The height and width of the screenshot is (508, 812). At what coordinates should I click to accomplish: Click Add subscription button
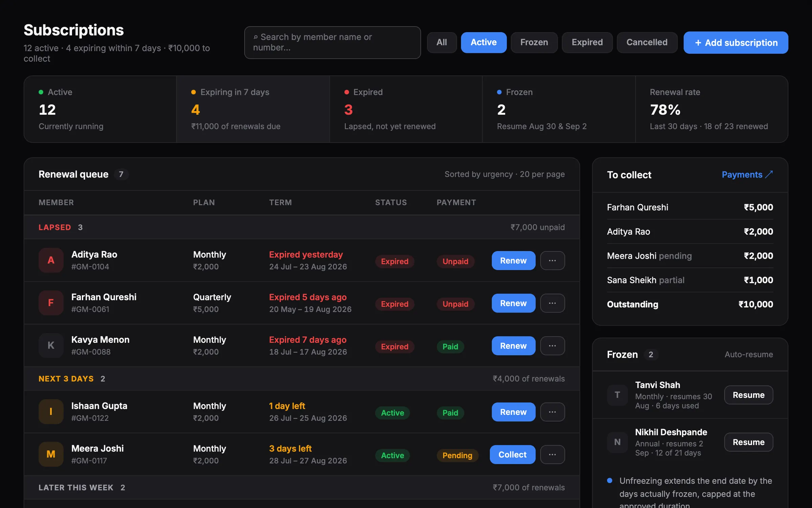coord(736,43)
